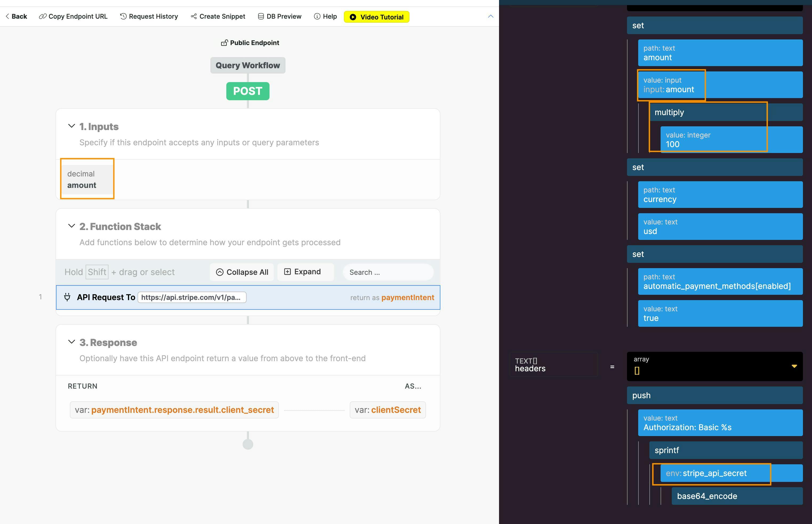Screen dimensions: 812x524
Task: Play the Video Tutorial
Action: point(376,17)
